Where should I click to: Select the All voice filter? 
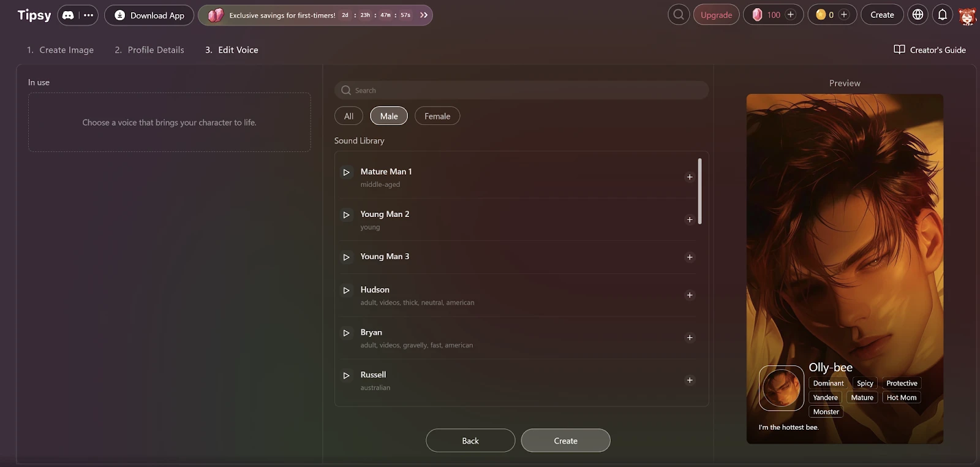tap(349, 116)
